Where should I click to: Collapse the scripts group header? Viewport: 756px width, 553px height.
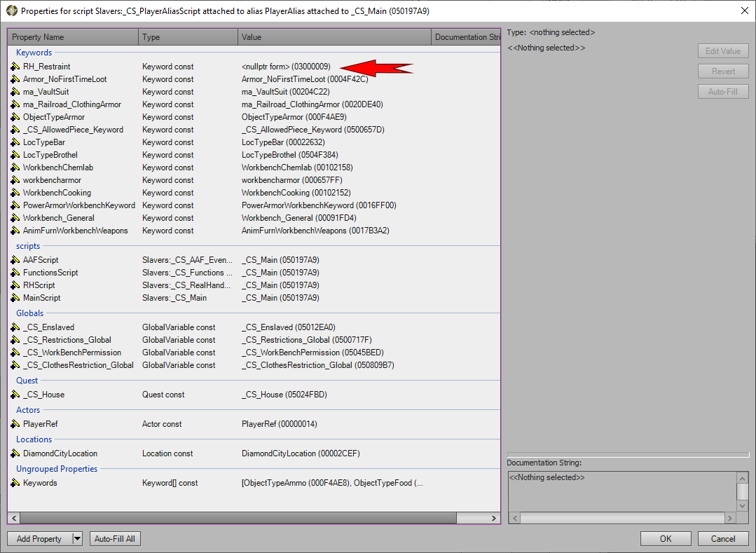[x=28, y=246]
